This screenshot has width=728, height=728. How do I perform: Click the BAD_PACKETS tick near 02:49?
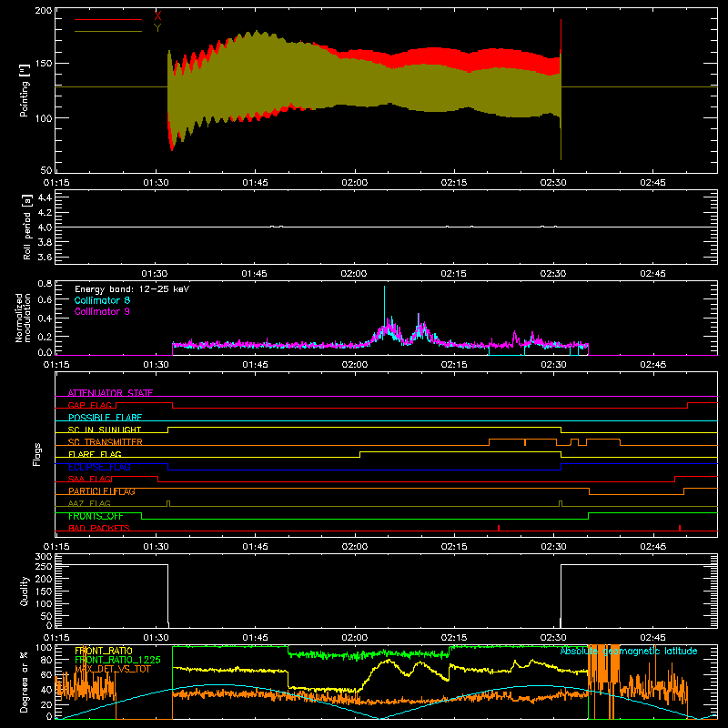point(680,528)
